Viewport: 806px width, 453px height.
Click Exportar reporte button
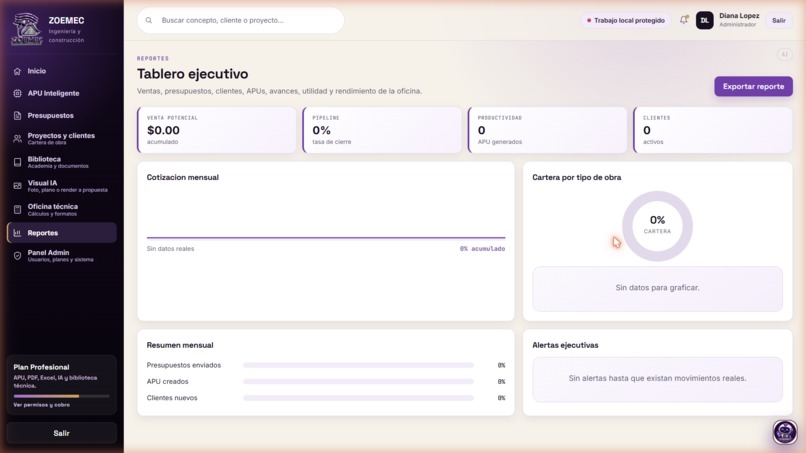[753, 86]
